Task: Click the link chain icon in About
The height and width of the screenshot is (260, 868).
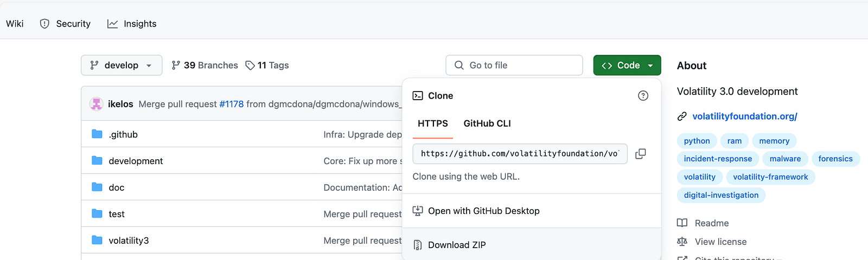Action: 682,116
